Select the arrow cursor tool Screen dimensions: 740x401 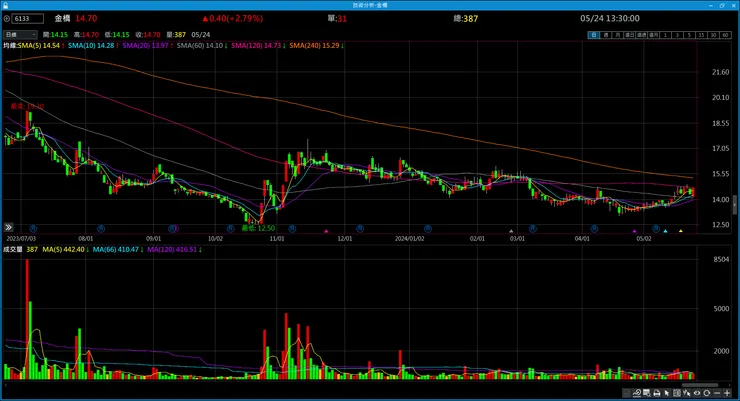[667, 393]
